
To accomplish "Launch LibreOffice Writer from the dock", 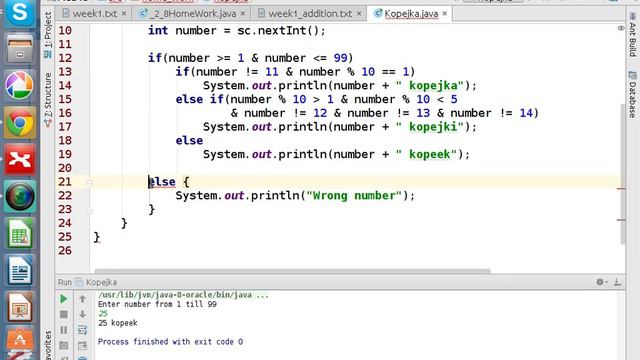I will click(19, 270).
